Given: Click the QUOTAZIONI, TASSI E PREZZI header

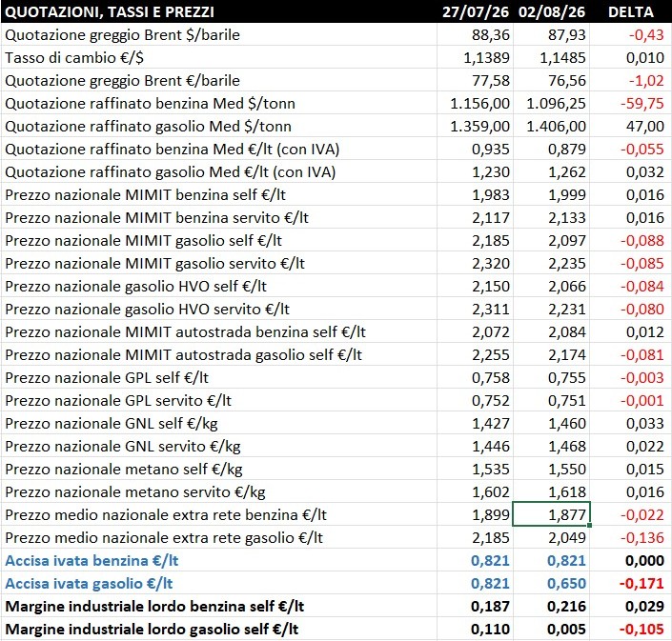Looking at the screenshot, I should [x=110, y=12].
